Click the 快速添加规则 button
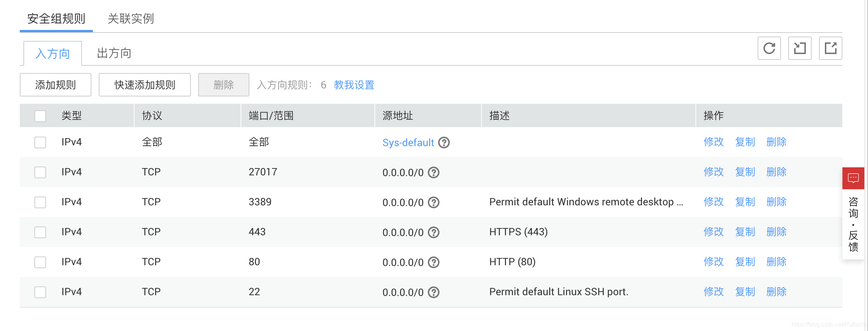The height and width of the screenshot is (331, 868). point(145,85)
